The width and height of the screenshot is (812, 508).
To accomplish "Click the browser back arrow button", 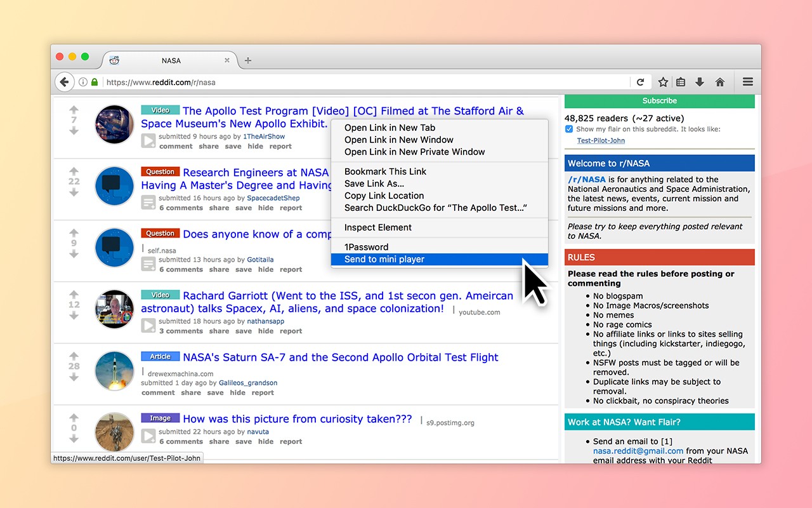I will 64,82.
